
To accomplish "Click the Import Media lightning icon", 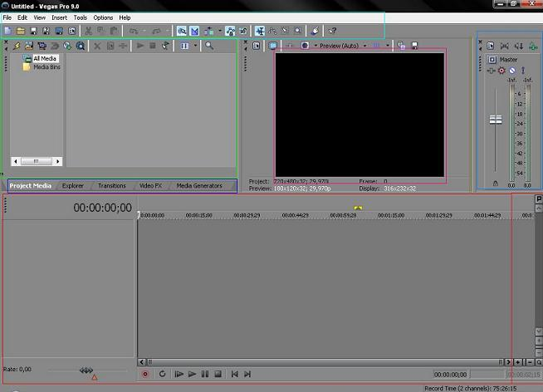I will coord(17,46).
